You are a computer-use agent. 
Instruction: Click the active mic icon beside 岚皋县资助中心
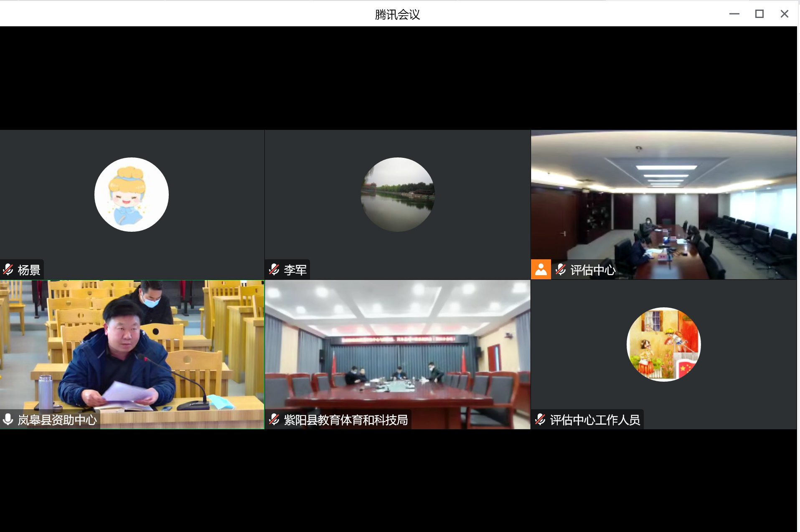click(x=8, y=419)
